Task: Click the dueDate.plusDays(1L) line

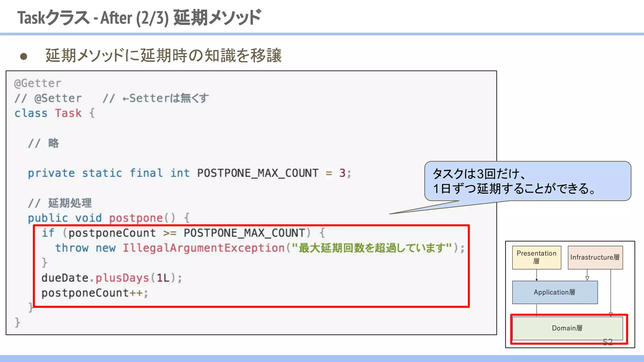Action: click(112, 278)
